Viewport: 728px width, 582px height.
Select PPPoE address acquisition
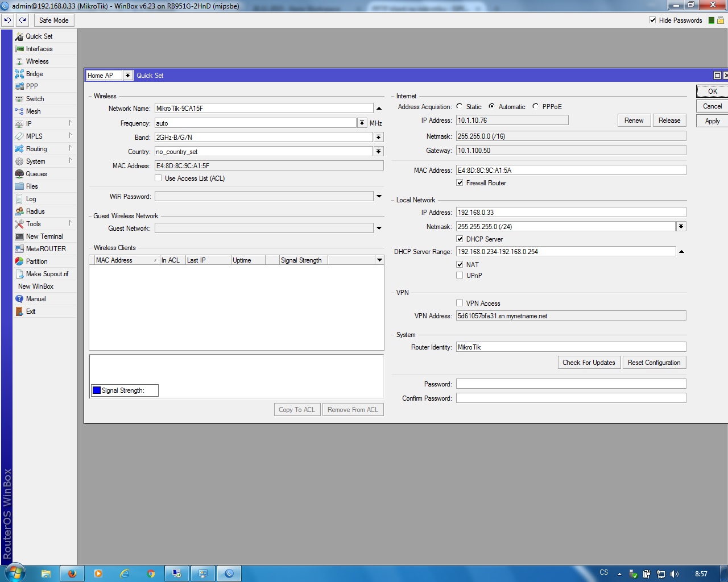click(x=535, y=106)
